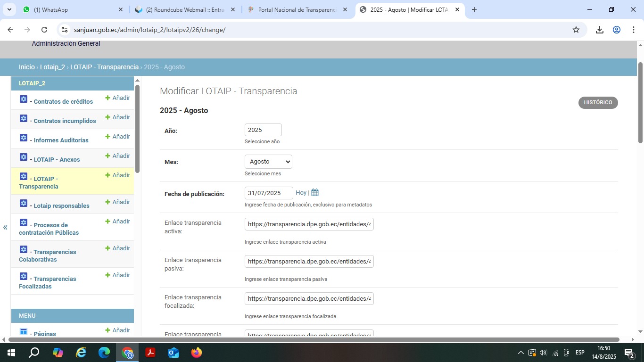Open the Chrome three-dot menu

[633, 30]
